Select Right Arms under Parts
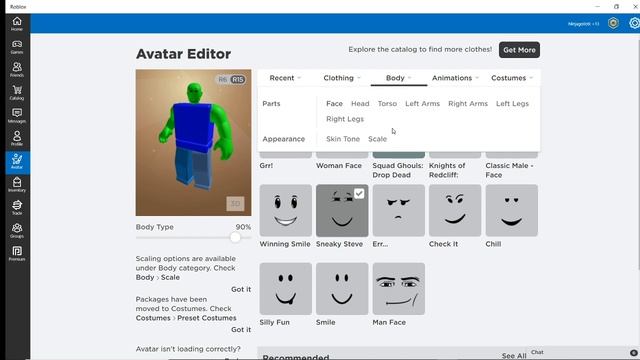Viewport: 640px width, 360px height. [468, 104]
